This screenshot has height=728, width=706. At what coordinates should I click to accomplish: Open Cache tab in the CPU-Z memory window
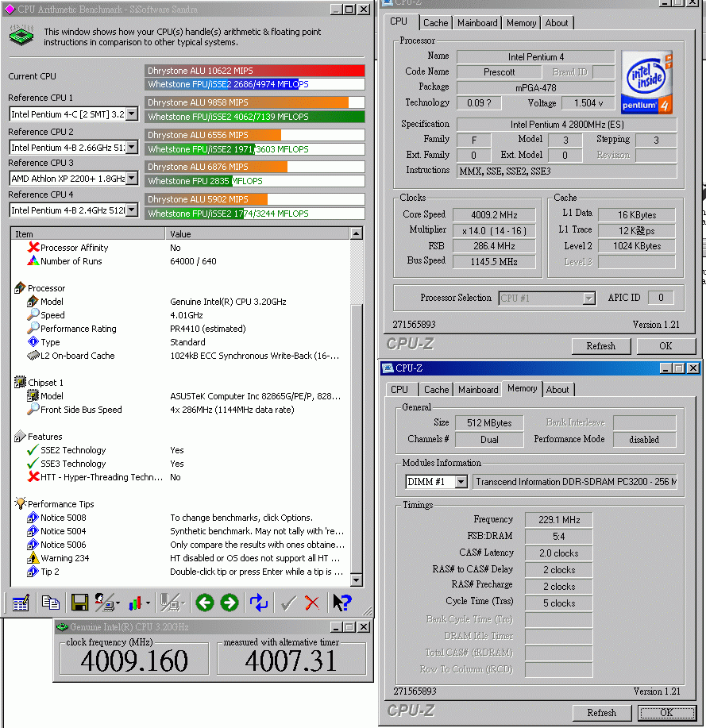tap(436, 390)
